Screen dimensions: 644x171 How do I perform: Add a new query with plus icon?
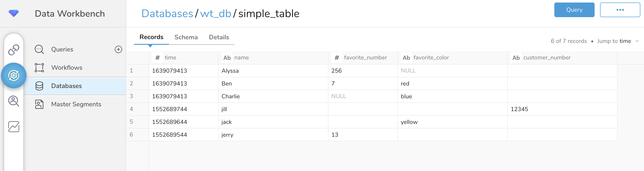click(x=118, y=49)
